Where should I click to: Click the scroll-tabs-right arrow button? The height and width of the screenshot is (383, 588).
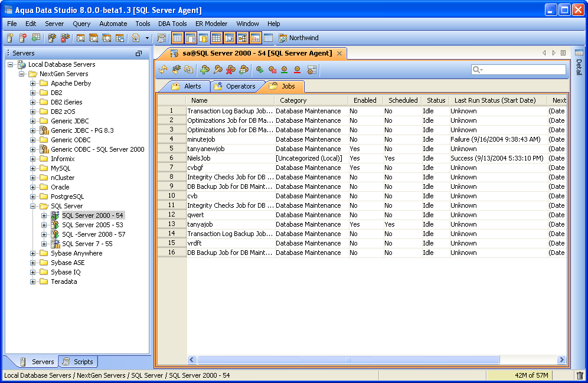click(554, 53)
